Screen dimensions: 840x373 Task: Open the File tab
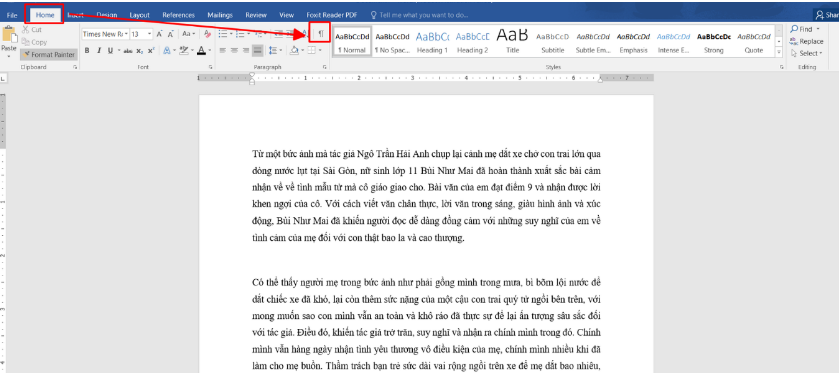12,15
